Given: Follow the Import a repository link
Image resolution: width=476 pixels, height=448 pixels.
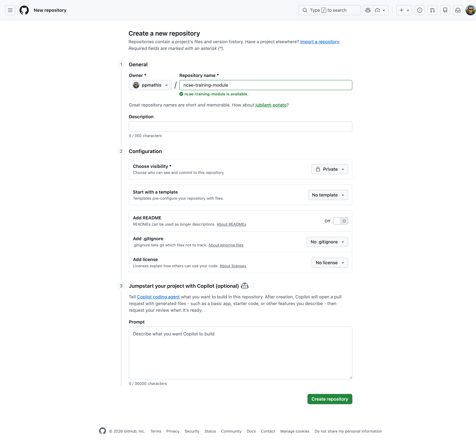Looking at the screenshot, I should tap(319, 42).
